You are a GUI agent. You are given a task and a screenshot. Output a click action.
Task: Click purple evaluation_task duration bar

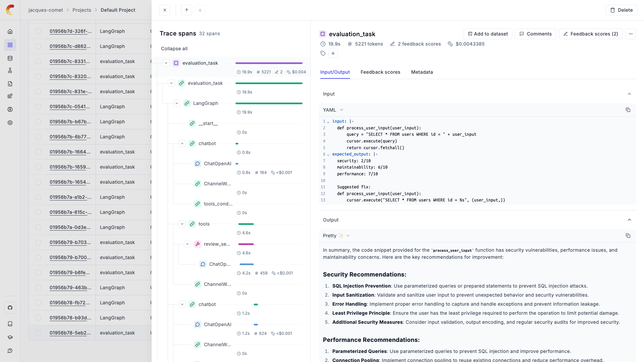269,63
